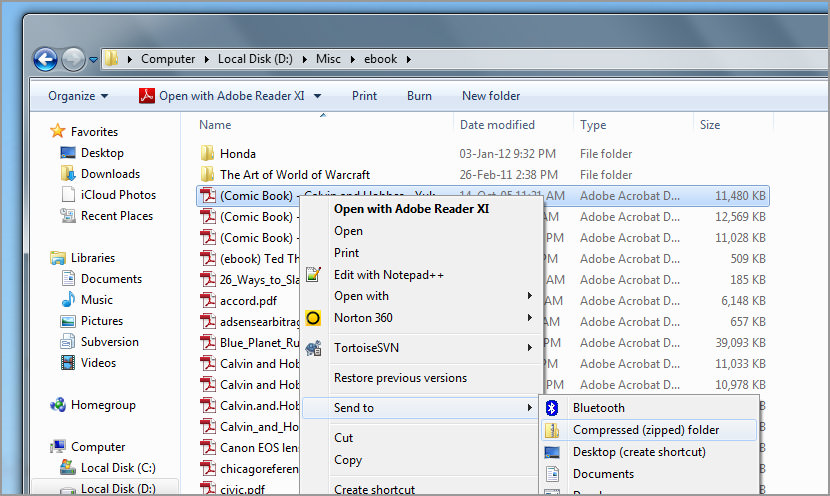This screenshot has height=496, width=830.
Task: Click the Favorites star icon
Action: (58, 131)
